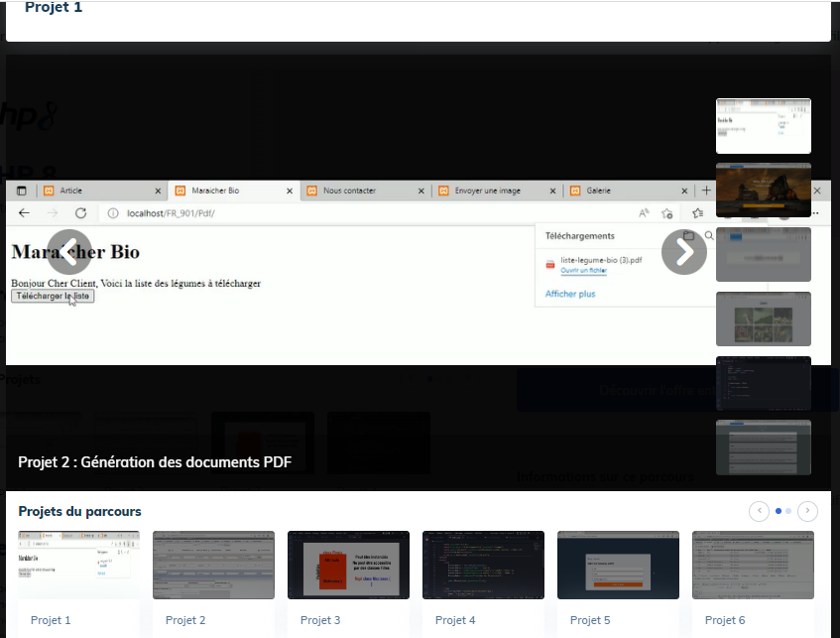Open the white Maraicher page thumbnail in the side strip
This screenshot has width=840, height=638.
764,126
